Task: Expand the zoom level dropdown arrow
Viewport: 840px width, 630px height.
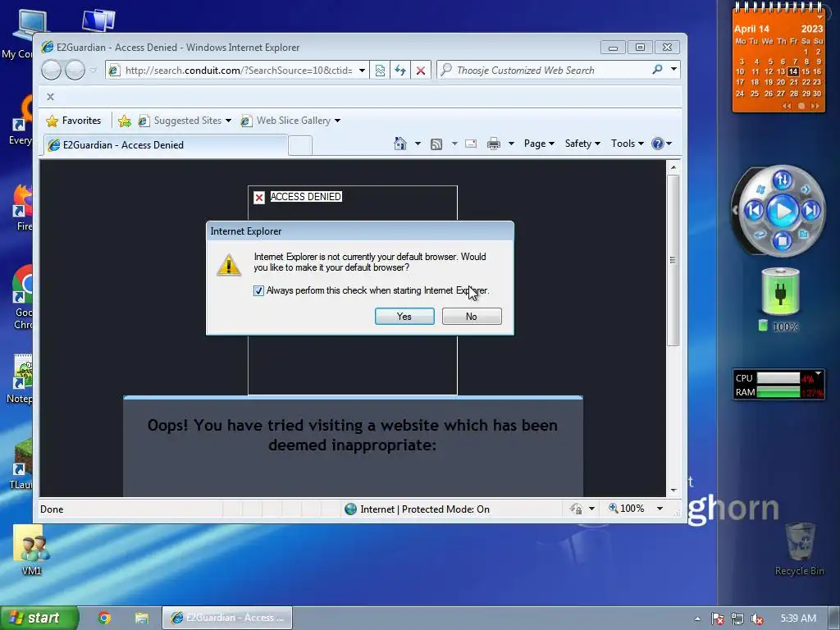Action: 660,509
